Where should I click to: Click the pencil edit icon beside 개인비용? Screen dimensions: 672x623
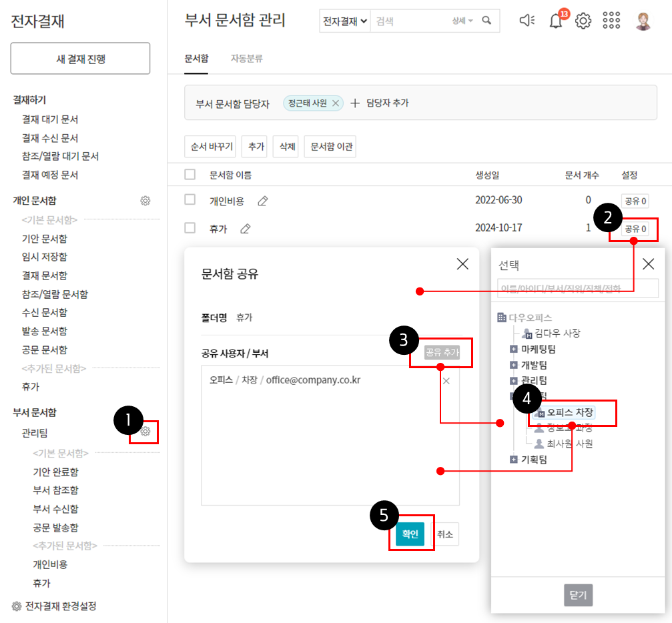263,201
